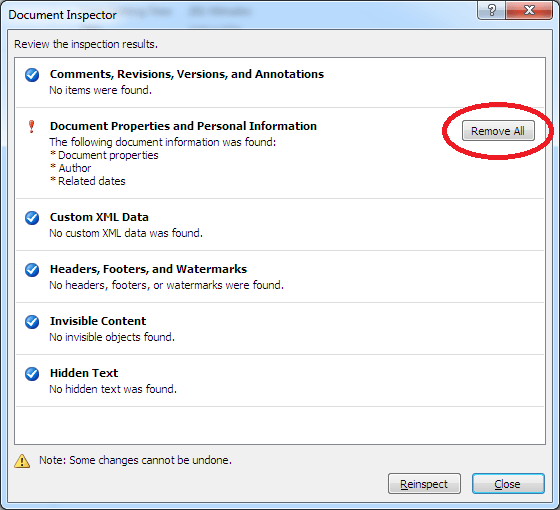
Task: Open the Help question mark button
Action: (491, 11)
